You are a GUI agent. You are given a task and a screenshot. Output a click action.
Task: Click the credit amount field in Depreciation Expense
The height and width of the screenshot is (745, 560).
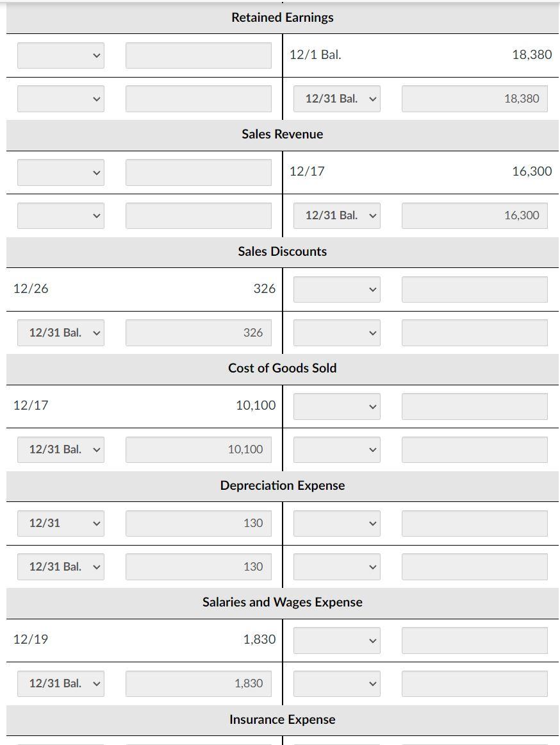[474, 523]
